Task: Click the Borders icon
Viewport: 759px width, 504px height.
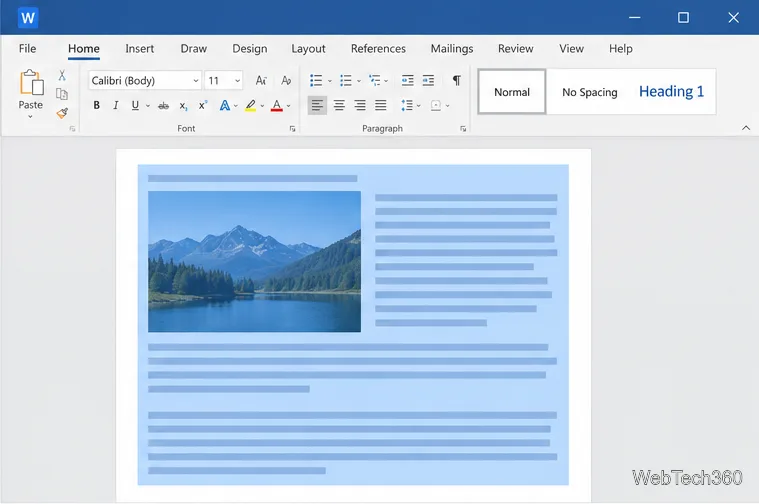Action: coord(436,106)
